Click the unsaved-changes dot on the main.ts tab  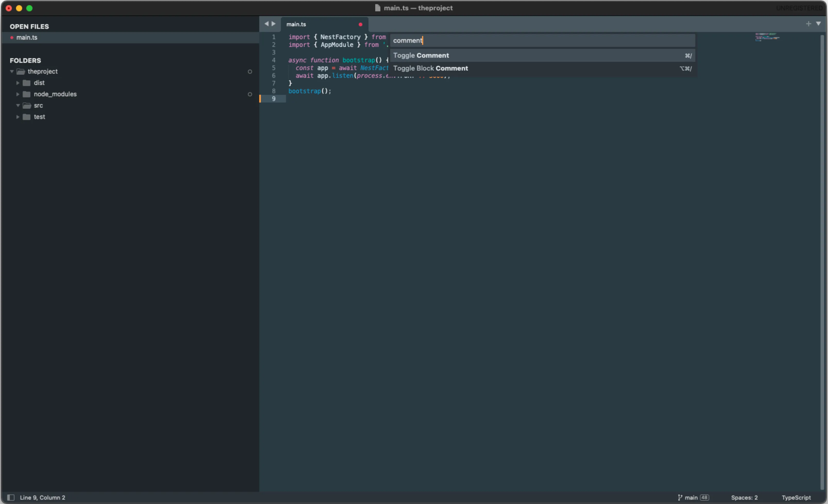(x=360, y=24)
